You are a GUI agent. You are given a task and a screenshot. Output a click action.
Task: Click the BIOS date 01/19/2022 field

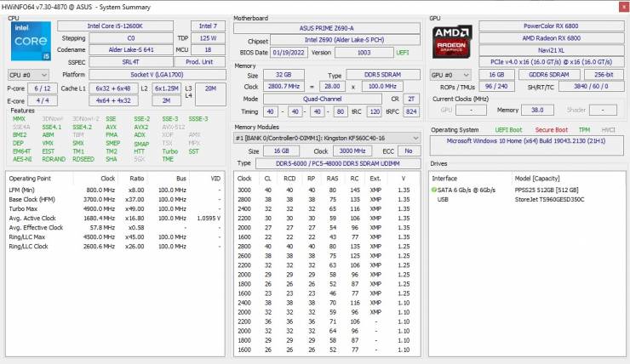(289, 53)
